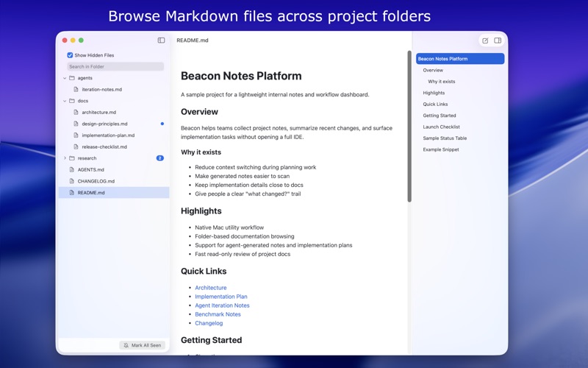
Task: Open the Agent Iteration Notes link
Action: pyautogui.click(x=222, y=305)
